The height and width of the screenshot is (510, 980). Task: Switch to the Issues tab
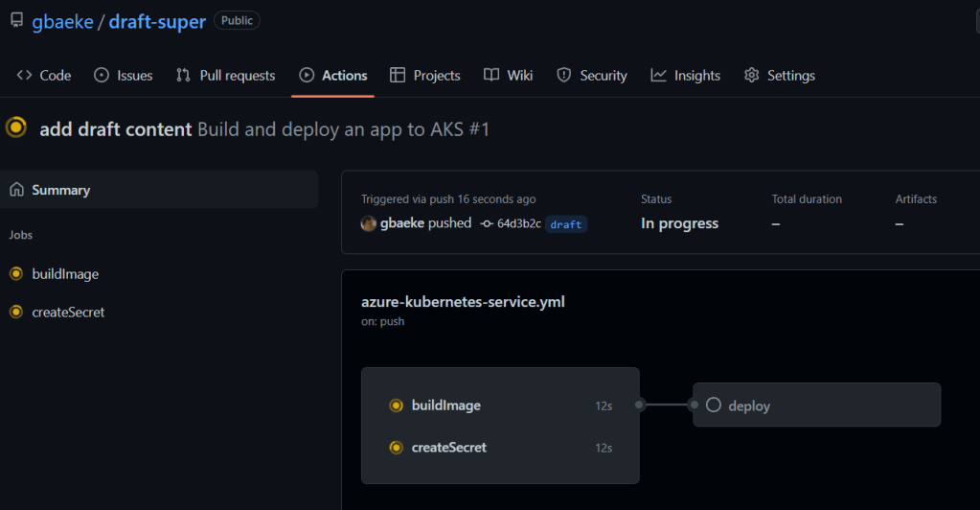tap(124, 76)
